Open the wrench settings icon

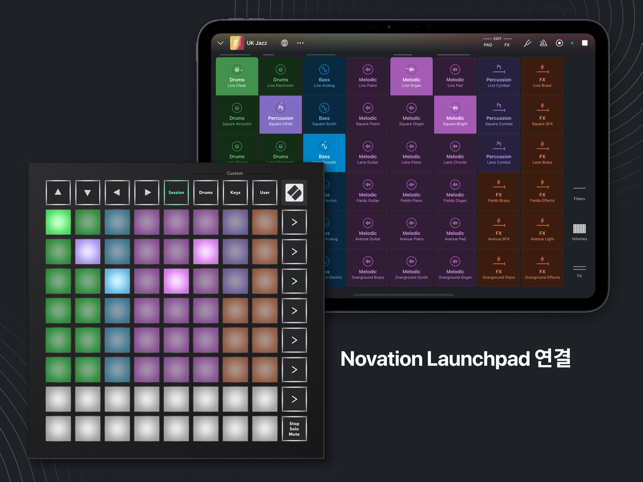pos(527,43)
